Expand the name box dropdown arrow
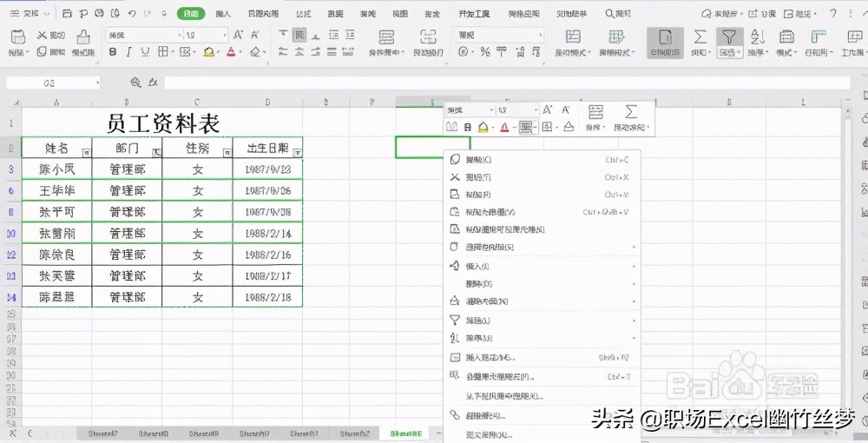Screen dimensions: 868x443 tap(97, 83)
